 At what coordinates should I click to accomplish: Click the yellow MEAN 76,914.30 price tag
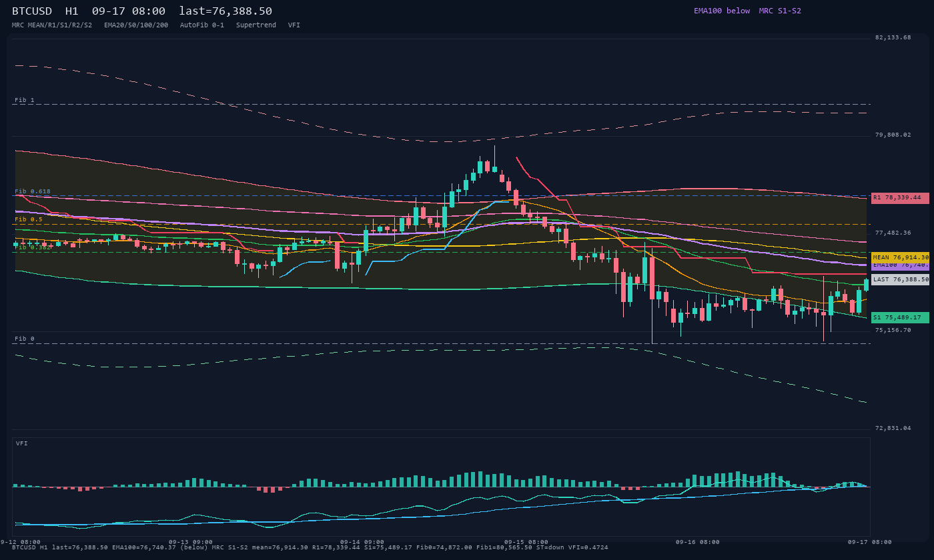pos(900,257)
